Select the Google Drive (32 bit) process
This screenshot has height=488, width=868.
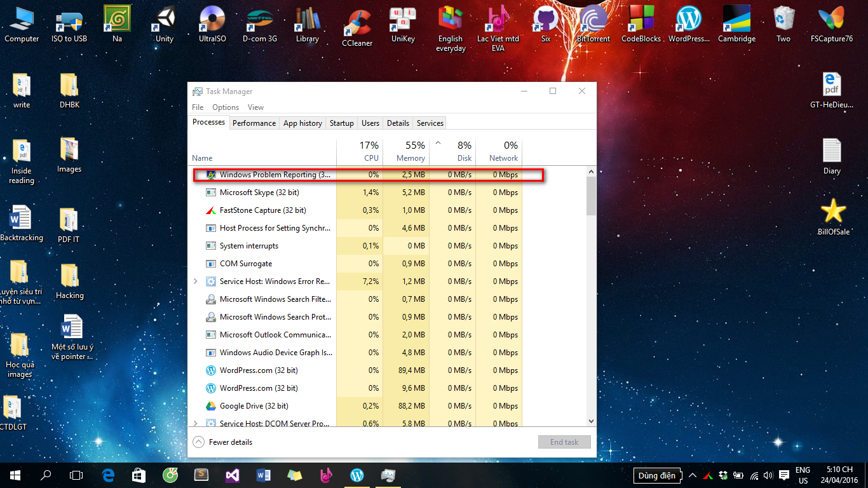point(356,406)
